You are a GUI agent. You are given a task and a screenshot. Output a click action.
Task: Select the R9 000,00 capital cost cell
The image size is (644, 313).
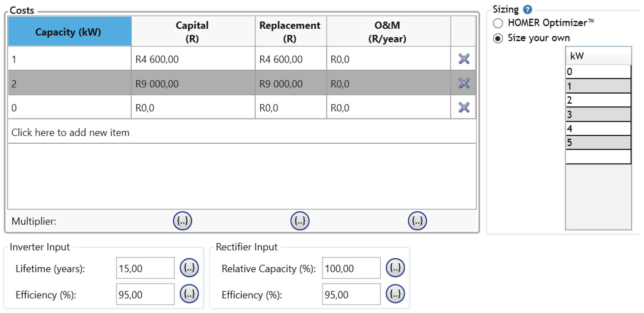(x=193, y=84)
